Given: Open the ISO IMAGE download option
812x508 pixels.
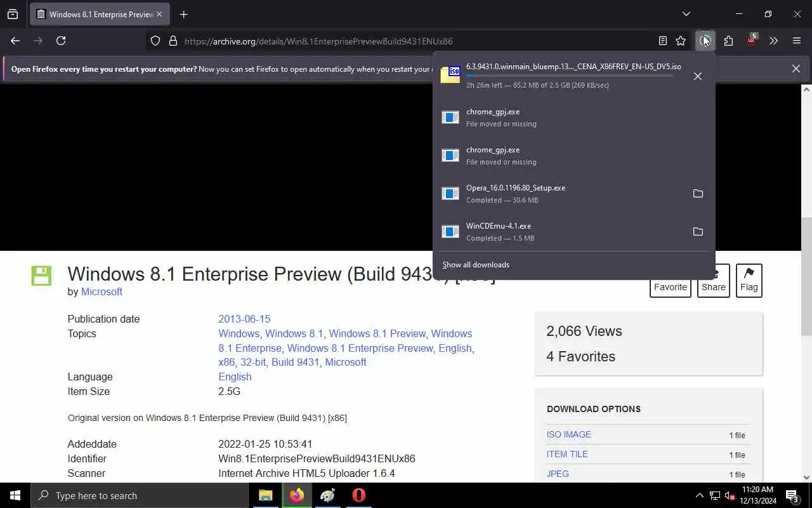Looking at the screenshot, I should (569, 434).
